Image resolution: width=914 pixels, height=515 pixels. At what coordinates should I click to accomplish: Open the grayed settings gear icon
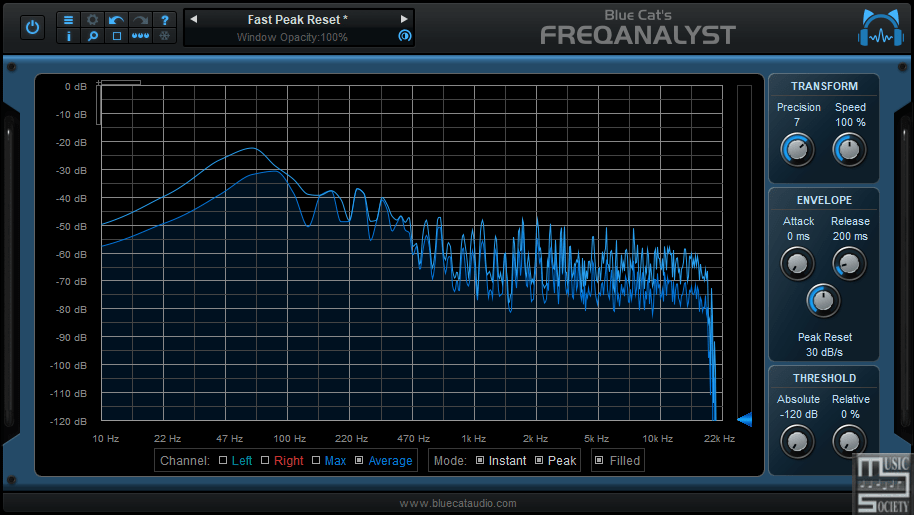(92, 20)
